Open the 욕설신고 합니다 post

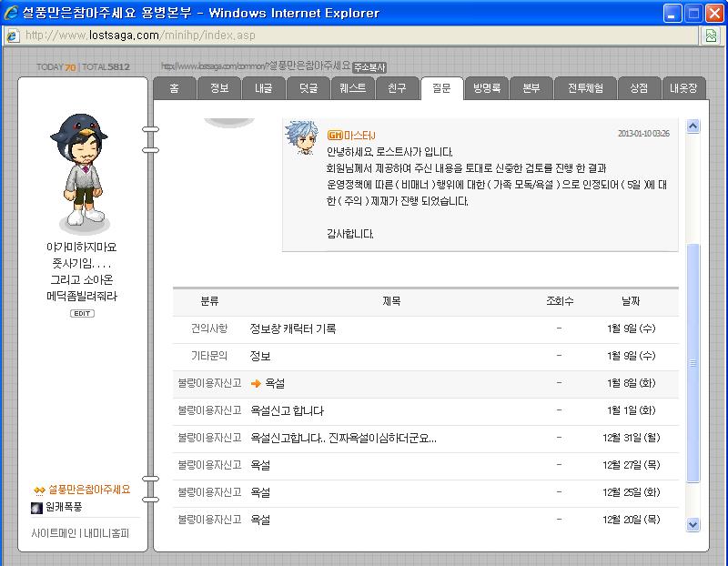pyautogui.click(x=287, y=410)
